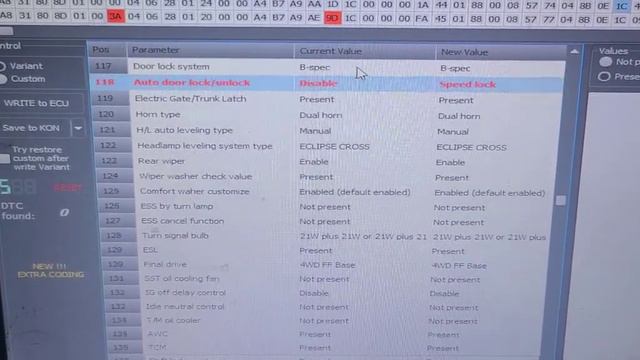The image size is (640, 360).
Task: Select the TCM parameter row
Action: (x=327, y=348)
